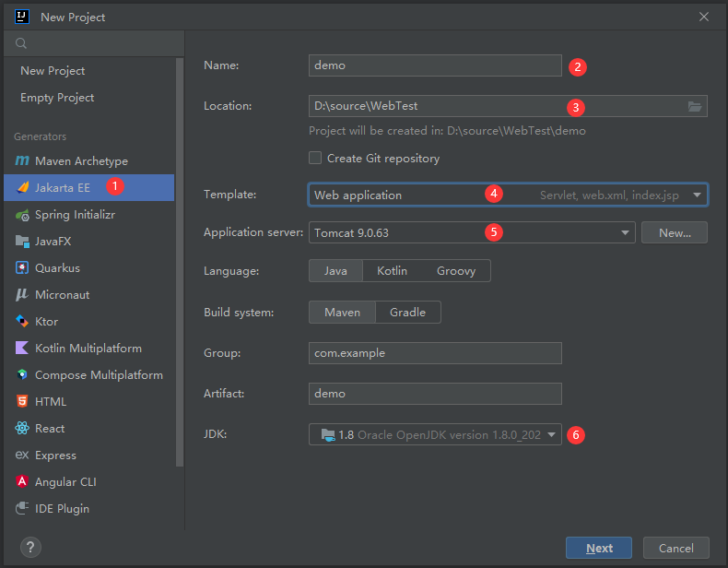728x568 pixels.
Task: Click the Compose Multiplatform label text
Action: click(99, 375)
